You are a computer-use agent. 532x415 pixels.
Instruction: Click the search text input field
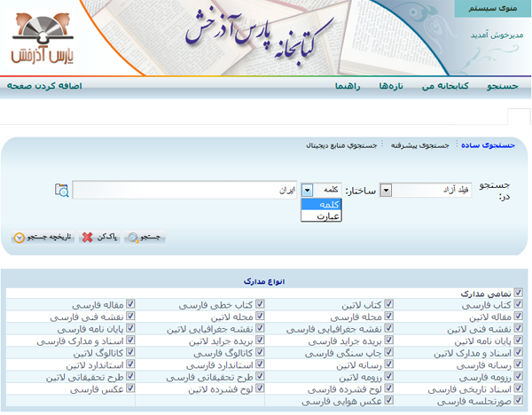pos(184,190)
